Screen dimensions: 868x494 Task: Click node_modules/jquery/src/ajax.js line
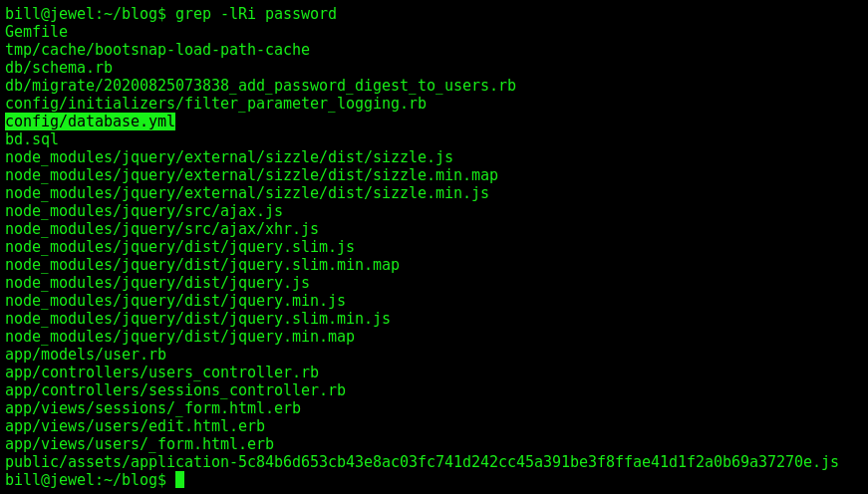point(144,211)
